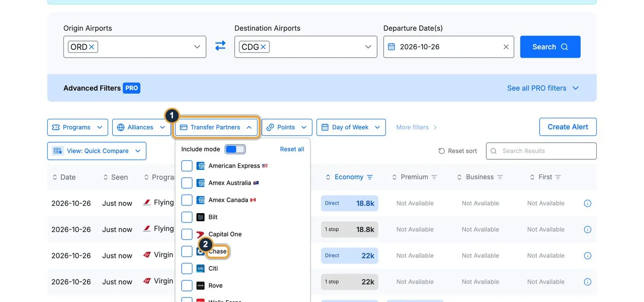
Task: Click the Bilt logo icon
Action: 201,217
